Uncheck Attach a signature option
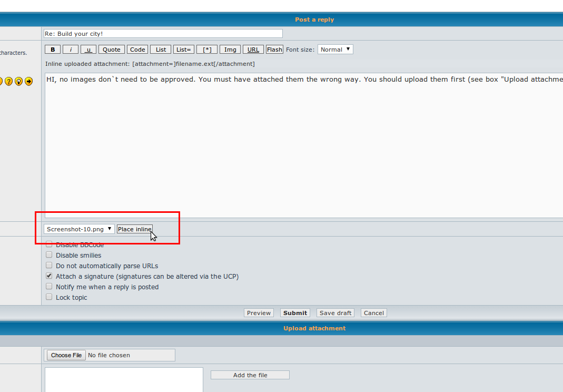The height and width of the screenshot is (392, 563). [49, 276]
